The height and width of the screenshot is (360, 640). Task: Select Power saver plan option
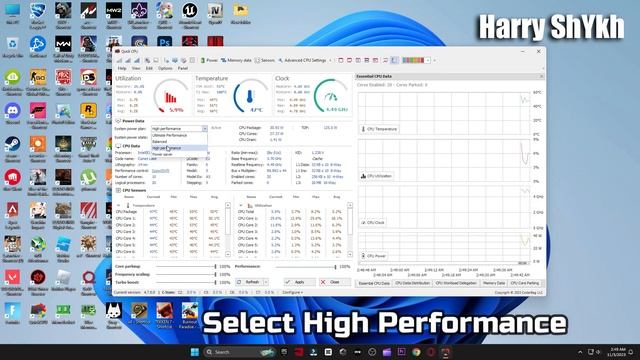pyautogui.click(x=179, y=154)
